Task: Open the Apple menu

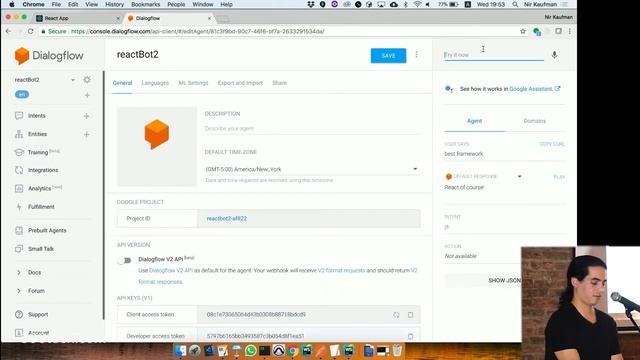Action: pos(12,4)
